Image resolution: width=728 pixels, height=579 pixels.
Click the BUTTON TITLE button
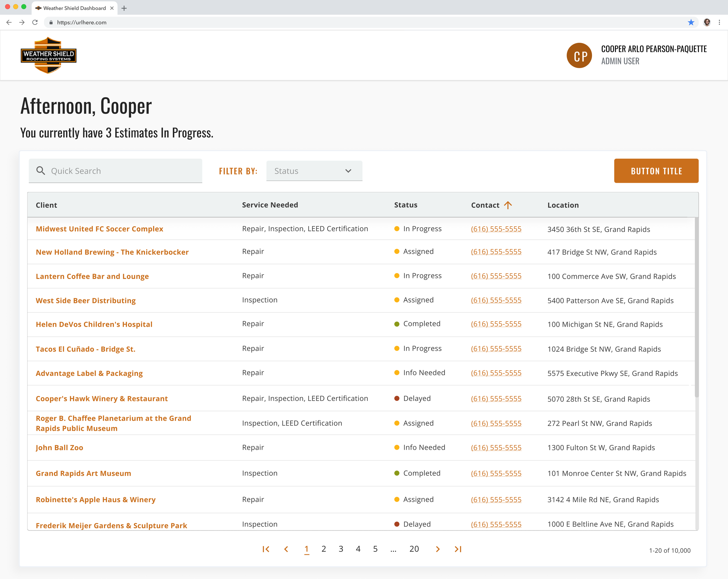pos(656,171)
